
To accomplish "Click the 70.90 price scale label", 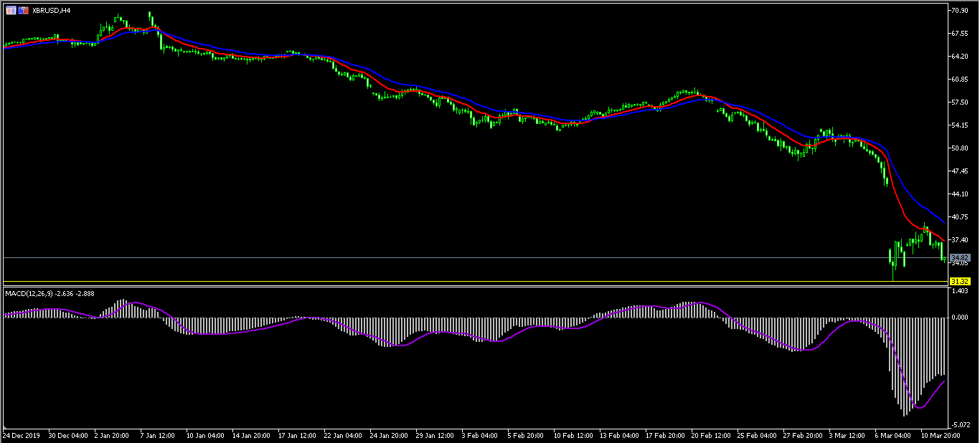I will click(960, 11).
